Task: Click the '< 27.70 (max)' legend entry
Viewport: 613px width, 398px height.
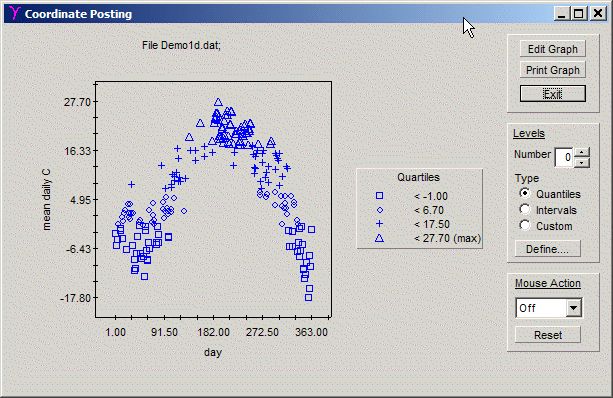Action: [x=447, y=238]
